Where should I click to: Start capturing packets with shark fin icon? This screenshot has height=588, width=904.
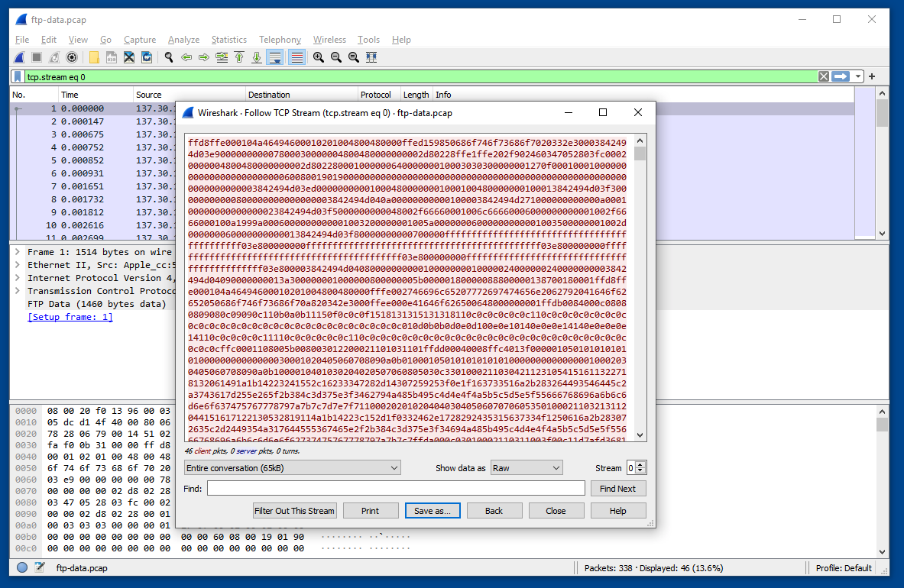(20, 57)
